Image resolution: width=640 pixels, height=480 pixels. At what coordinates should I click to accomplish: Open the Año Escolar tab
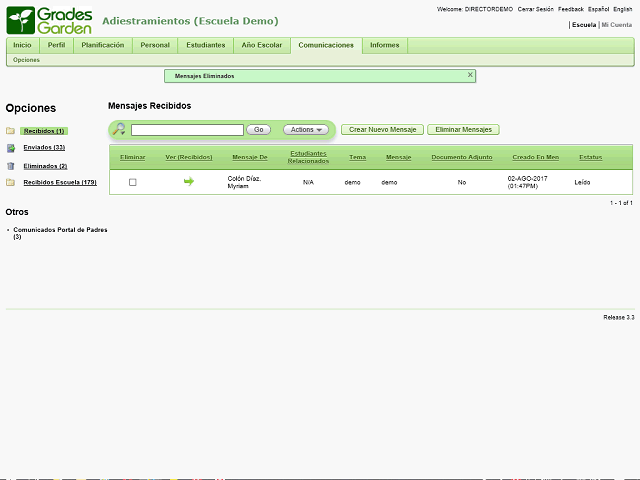(x=262, y=45)
